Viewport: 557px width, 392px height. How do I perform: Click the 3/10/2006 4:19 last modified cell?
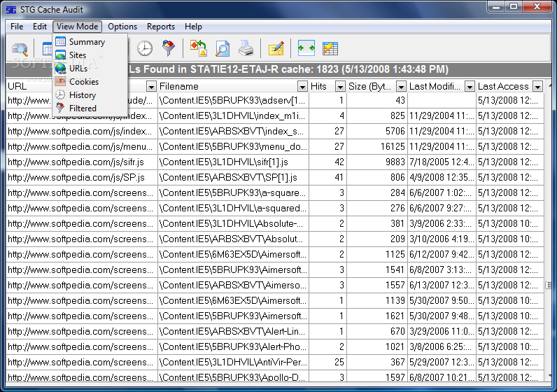point(442,239)
